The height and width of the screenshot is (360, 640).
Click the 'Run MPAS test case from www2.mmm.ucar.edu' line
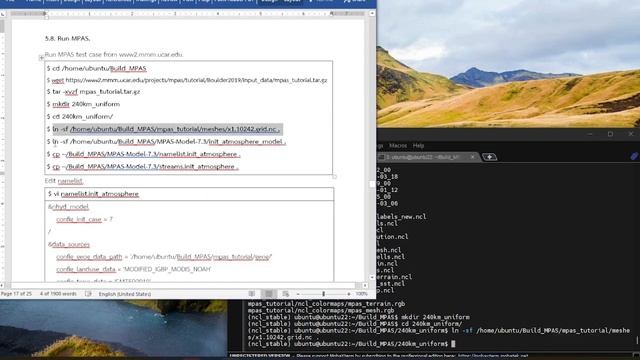point(114,54)
